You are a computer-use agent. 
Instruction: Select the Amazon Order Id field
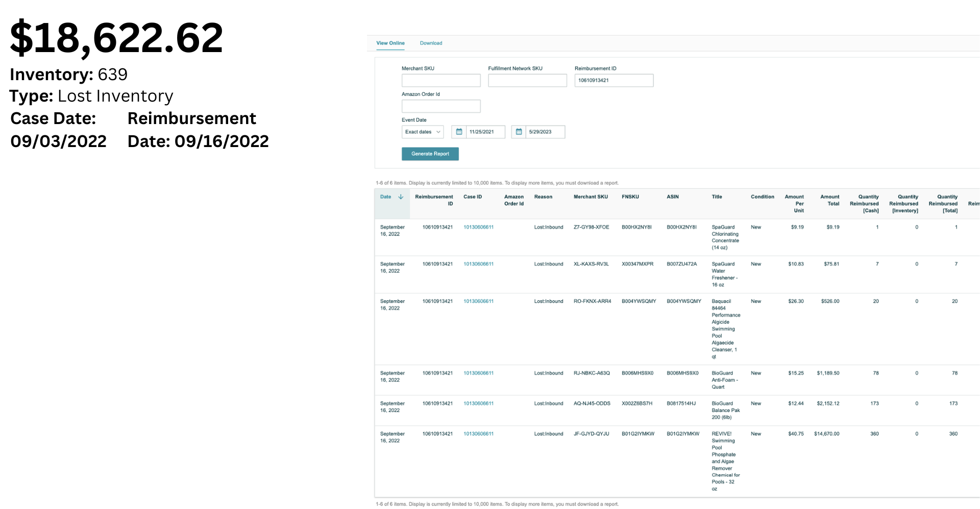click(440, 106)
